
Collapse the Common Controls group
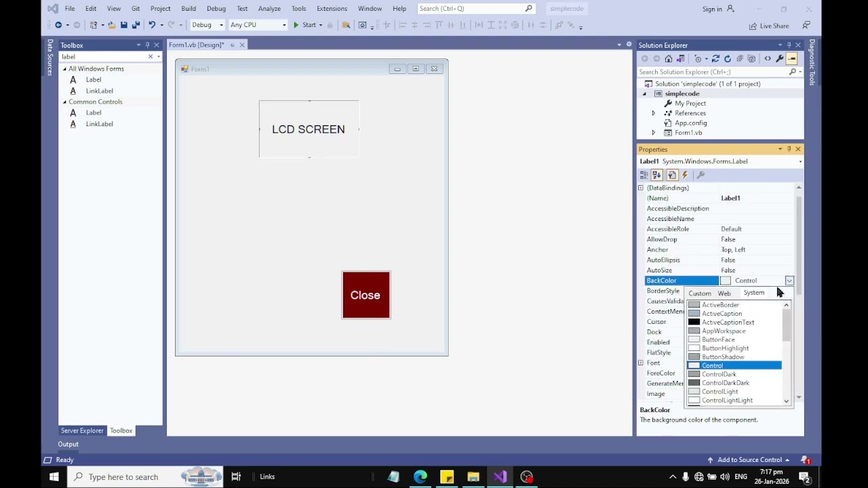tap(65, 102)
